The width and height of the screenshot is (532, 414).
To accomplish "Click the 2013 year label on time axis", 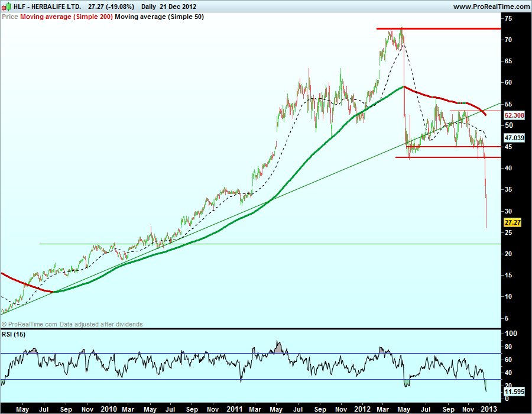I will point(489,409).
